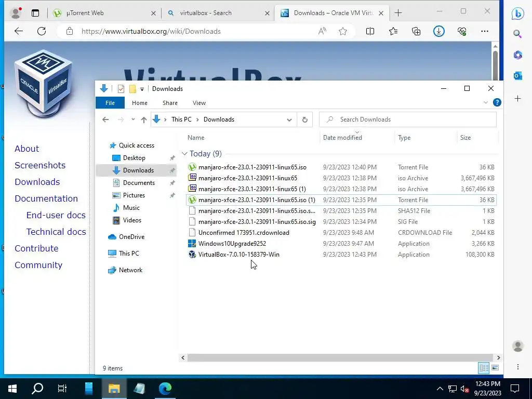Screen dimensions: 532x399
Task: Click the Edge sidebar search icon
Action: pos(517,34)
